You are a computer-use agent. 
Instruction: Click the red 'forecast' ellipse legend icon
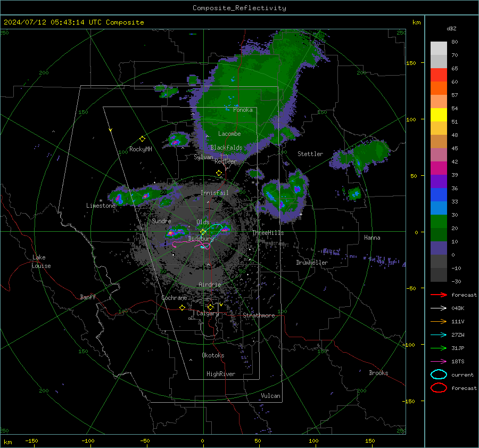pyautogui.click(x=439, y=388)
